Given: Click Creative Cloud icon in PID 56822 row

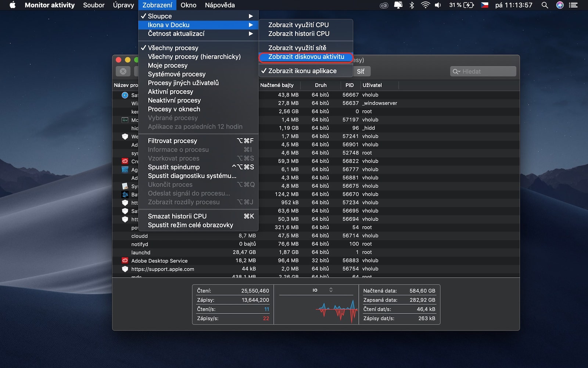Looking at the screenshot, I should (x=125, y=161).
